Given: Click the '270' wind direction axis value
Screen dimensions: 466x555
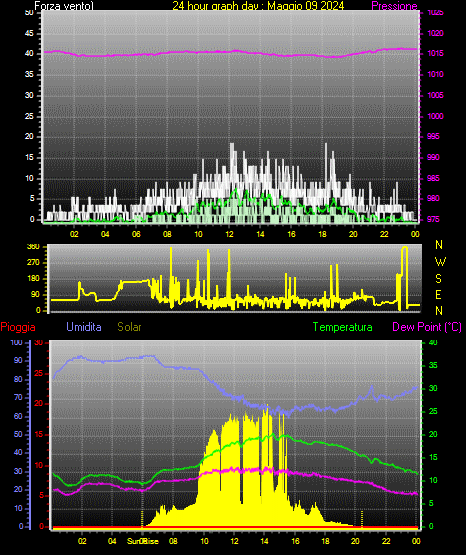Looking at the screenshot, I should (33, 263).
